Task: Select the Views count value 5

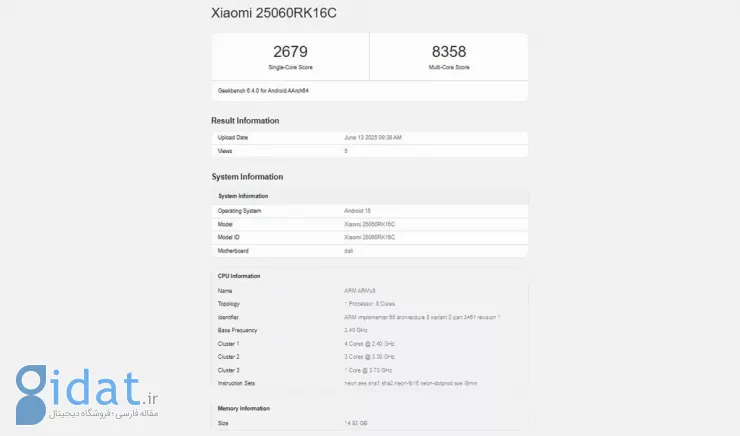Action: click(346, 151)
